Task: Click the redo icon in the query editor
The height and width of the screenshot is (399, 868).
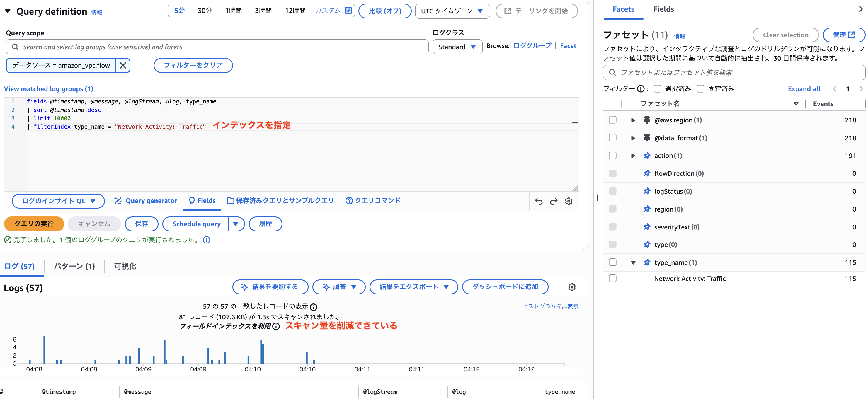Action: pyautogui.click(x=554, y=201)
